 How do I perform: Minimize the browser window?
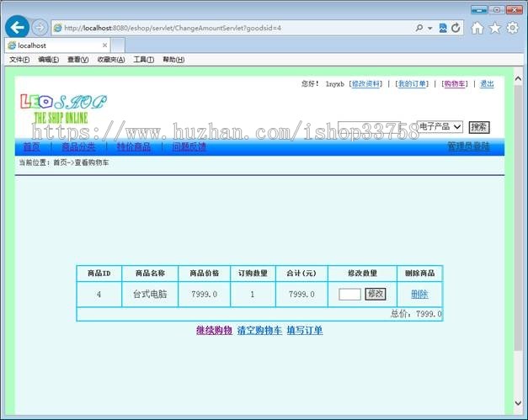(479, 10)
